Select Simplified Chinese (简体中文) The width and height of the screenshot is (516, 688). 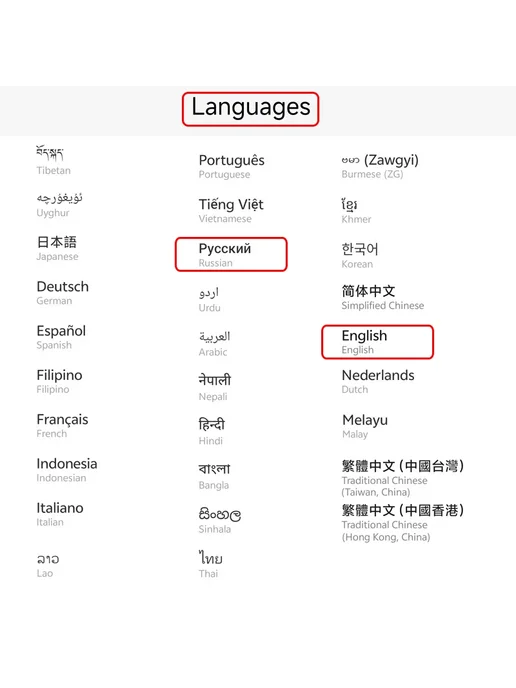tap(383, 297)
